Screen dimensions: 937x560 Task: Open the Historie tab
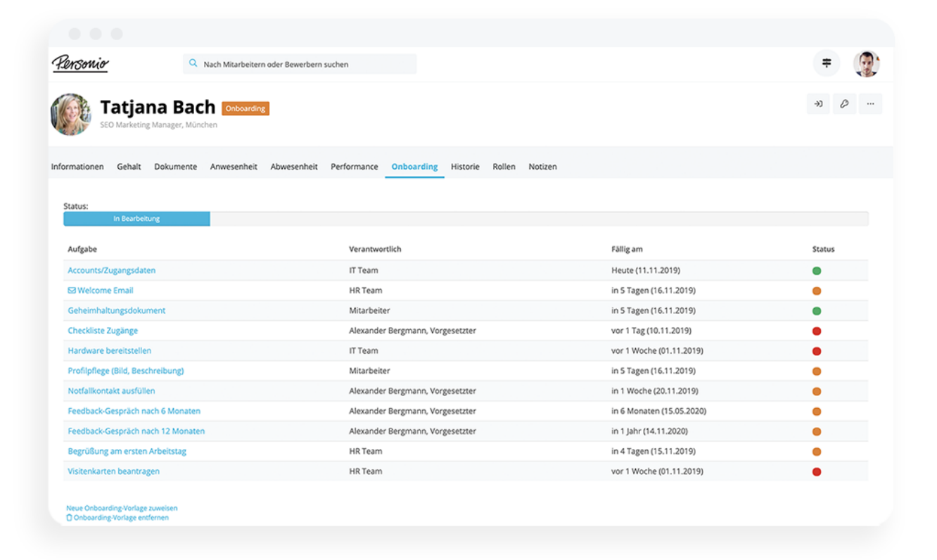[465, 167]
